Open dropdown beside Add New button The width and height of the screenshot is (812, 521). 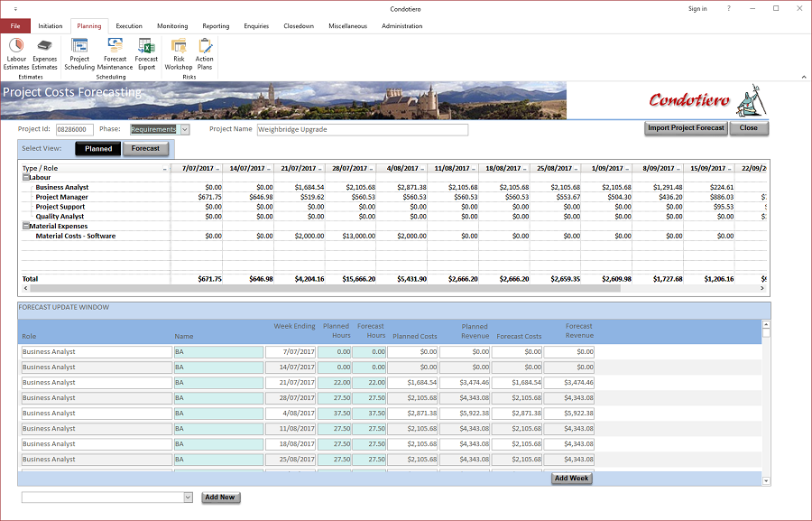click(x=188, y=498)
